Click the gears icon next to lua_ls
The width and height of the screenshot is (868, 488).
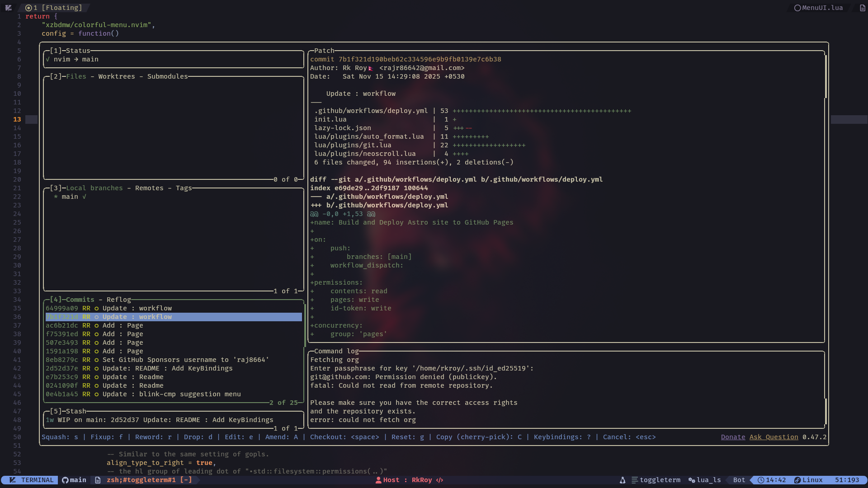click(691, 480)
